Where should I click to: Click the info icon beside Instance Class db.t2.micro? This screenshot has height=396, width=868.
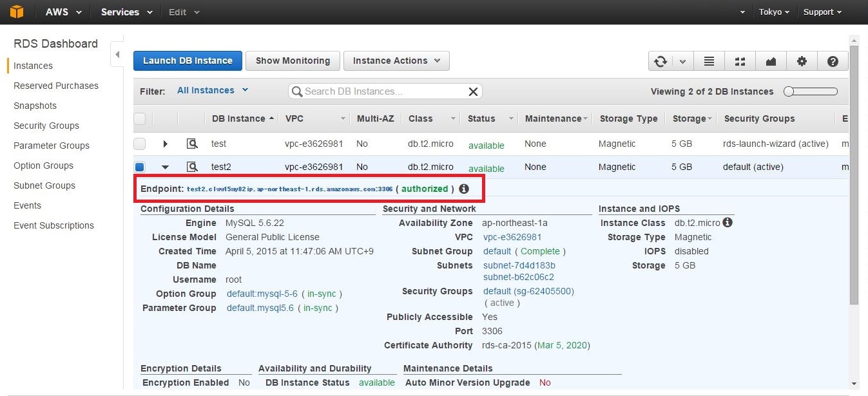click(x=728, y=223)
